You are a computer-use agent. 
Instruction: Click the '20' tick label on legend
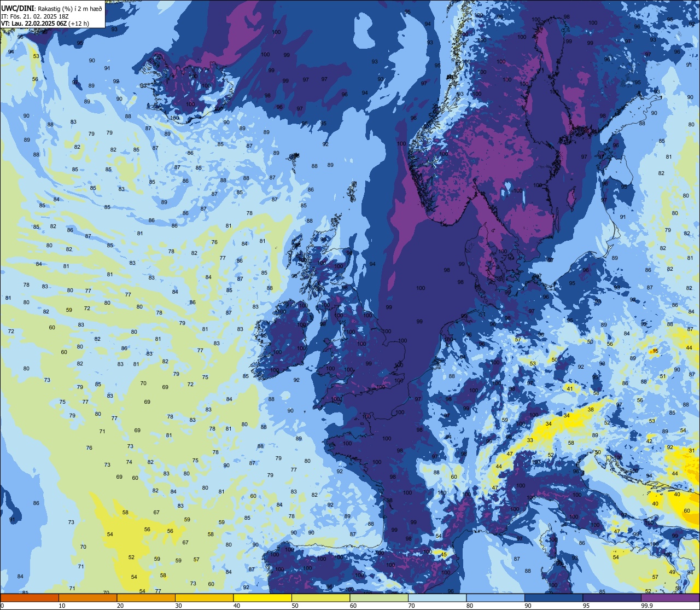coord(120,606)
